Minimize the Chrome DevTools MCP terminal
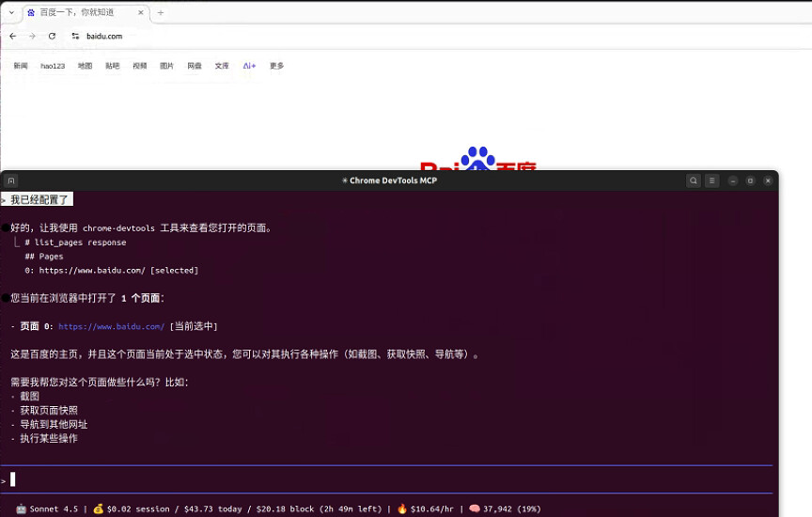This screenshot has width=812, height=517. tap(733, 180)
